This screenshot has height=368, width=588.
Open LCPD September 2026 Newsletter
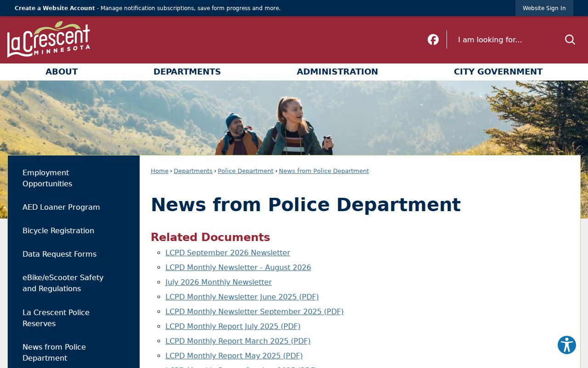click(228, 253)
